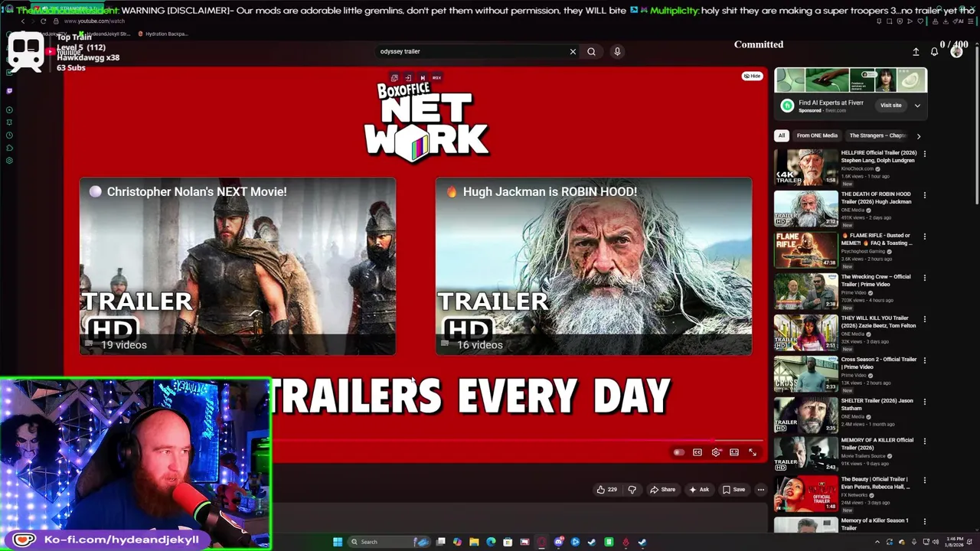This screenshot has height=551, width=980.
Task: Open the Hydration Backpa... bookmark
Action: tap(164, 34)
